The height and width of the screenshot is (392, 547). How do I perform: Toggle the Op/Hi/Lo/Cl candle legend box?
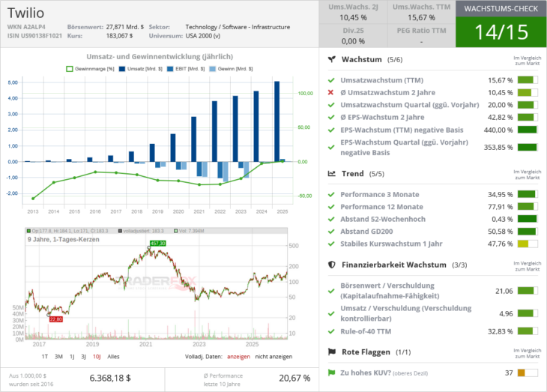point(28,231)
